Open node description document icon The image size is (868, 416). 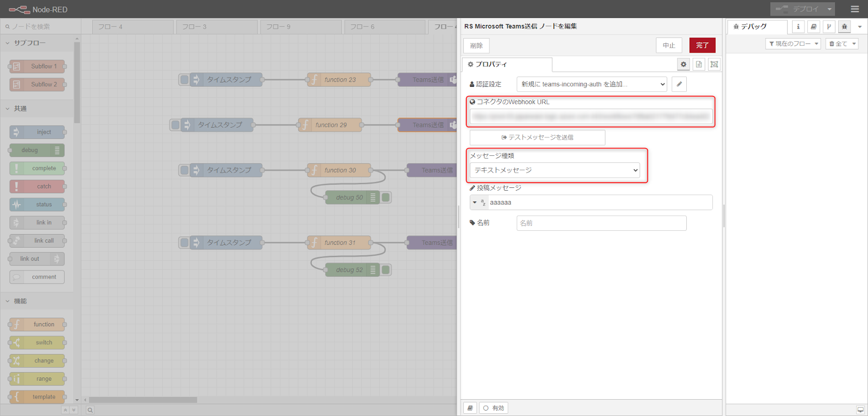click(699, 64)
